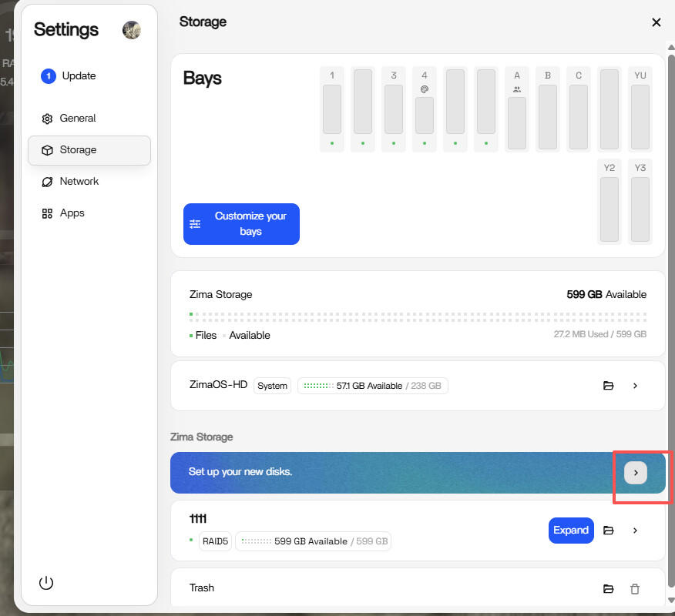The image size is (675, 616).
Task: Click the power icon in the sidebar
Action: coord(46,583)
